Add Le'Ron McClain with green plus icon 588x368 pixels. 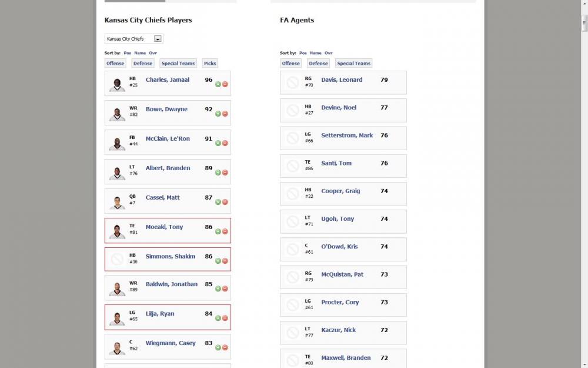click(218, 143)
